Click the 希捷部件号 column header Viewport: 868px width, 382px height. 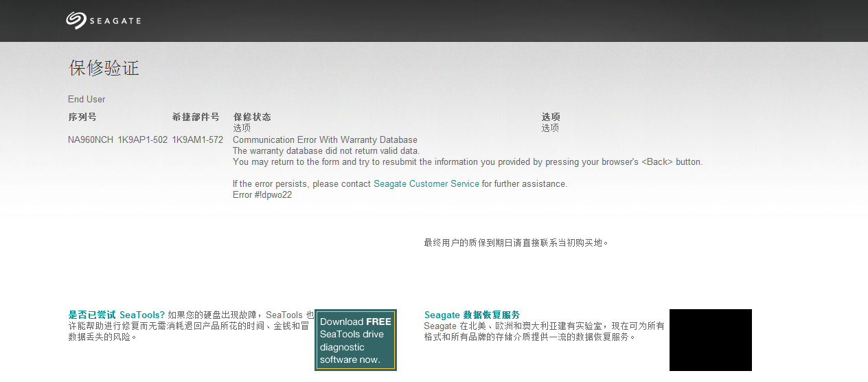point(195,117)
